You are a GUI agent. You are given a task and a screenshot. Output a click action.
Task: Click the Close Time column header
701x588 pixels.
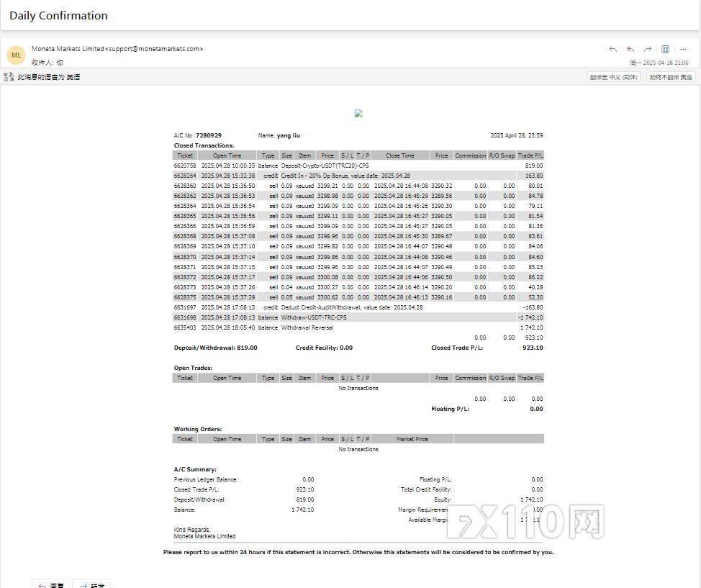(x=400, y=155)
